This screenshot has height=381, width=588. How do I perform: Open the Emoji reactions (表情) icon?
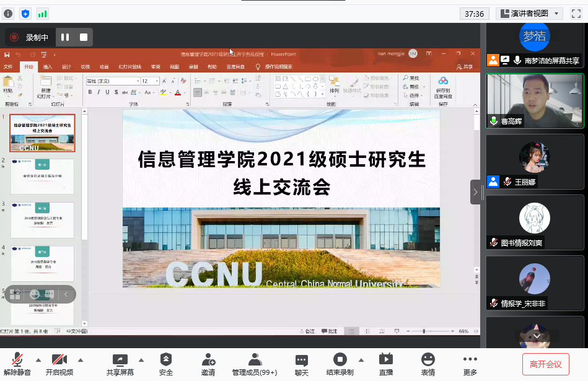coord(428,359)
